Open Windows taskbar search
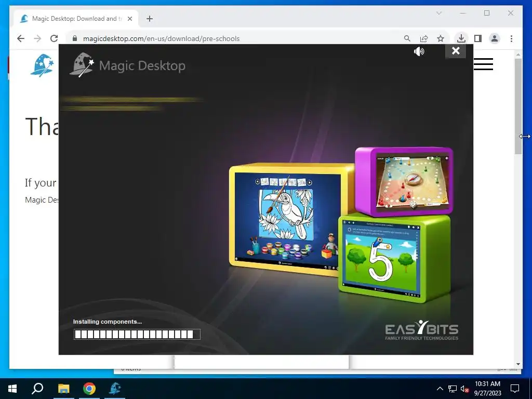532x399 pixels. 37,389
